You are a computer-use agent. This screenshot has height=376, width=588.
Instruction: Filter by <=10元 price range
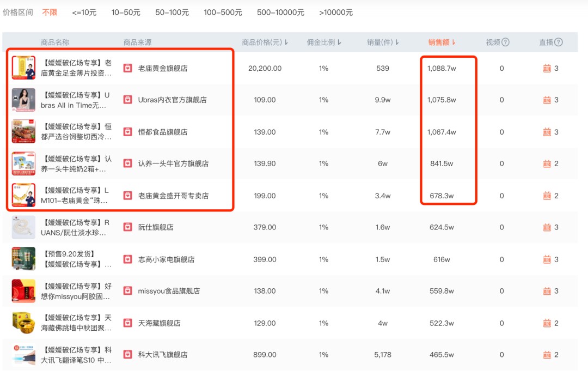tap(84, 13)
